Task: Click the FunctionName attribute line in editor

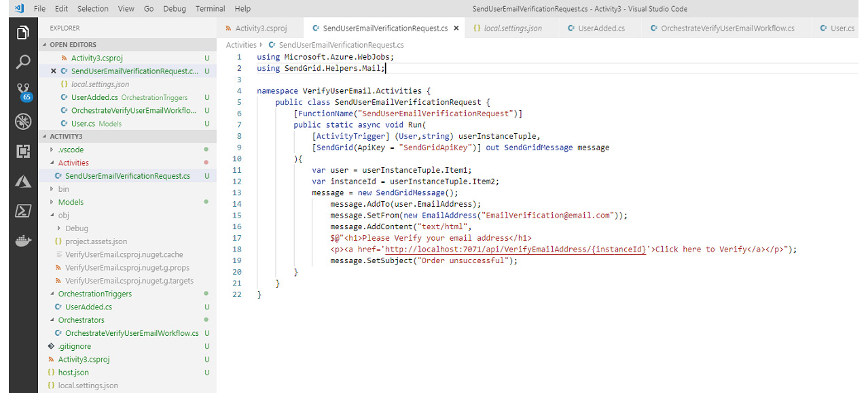Action: (408, 114)
